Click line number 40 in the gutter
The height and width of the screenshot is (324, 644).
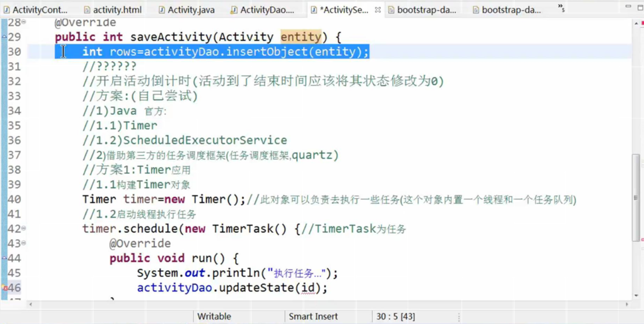(x=14, y=199)
